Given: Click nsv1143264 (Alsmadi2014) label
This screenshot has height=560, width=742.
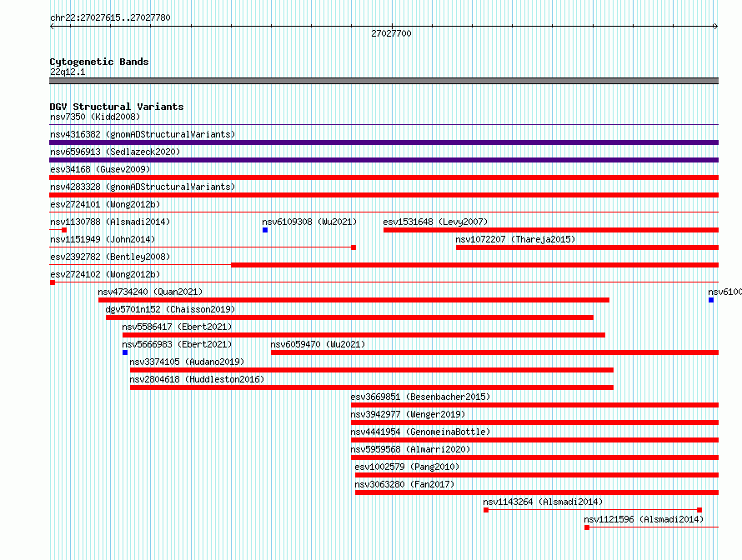Looking at the screenshot, I should coord(543,502).
